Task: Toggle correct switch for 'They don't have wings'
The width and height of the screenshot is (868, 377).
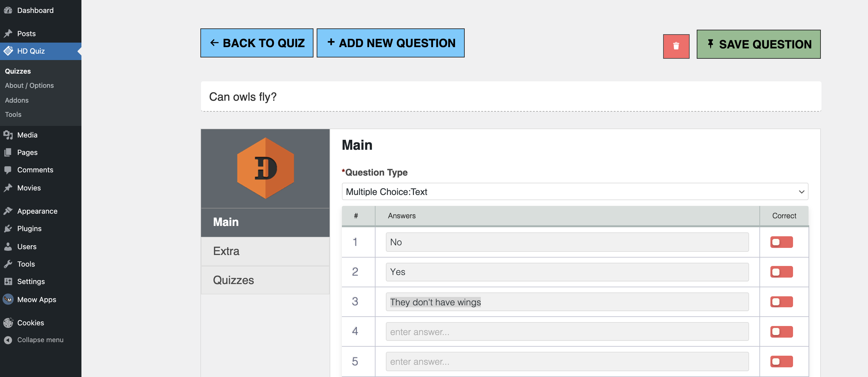Action: [781, 301]
